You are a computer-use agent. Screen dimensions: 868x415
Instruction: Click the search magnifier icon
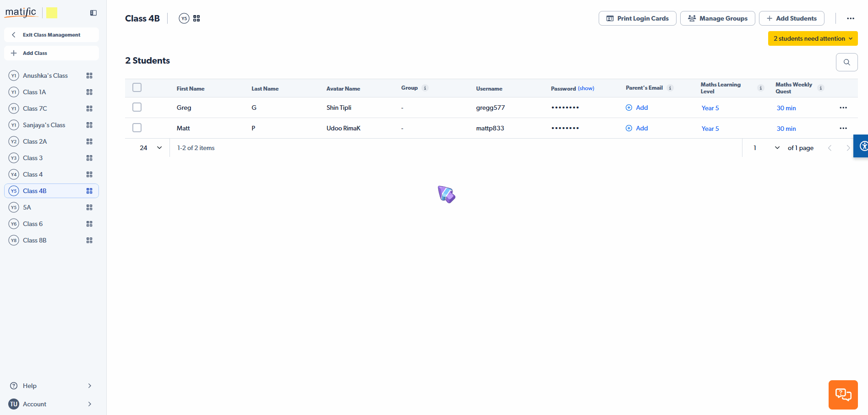point(846,62)
